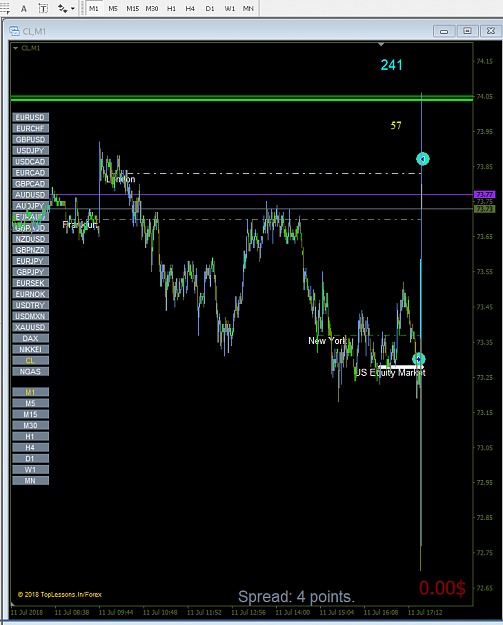Click the yellow "57" value text
The image size is (503, 625).
[x=396, y=126]
